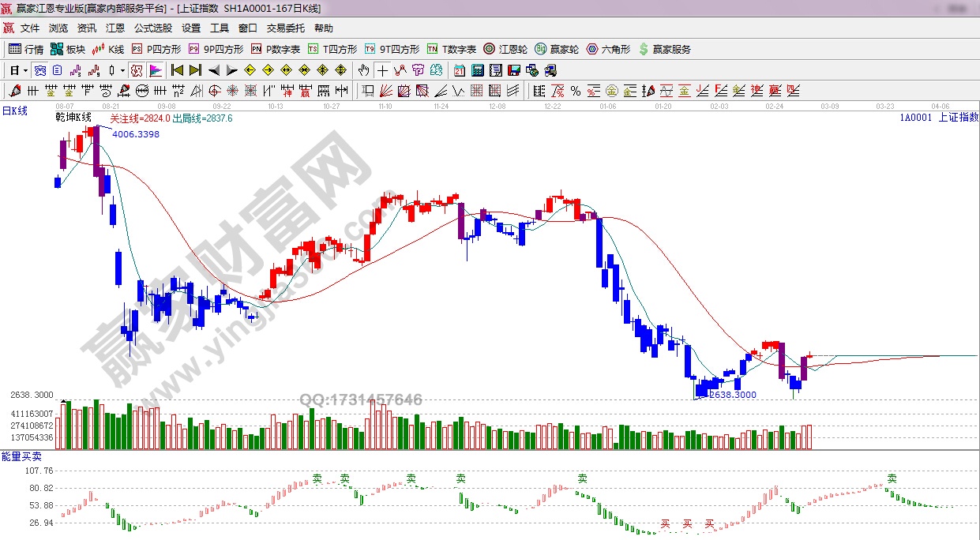Jump to the first bar with |◀ icon
The image size is (980, 540).
(x=177, y=70)
